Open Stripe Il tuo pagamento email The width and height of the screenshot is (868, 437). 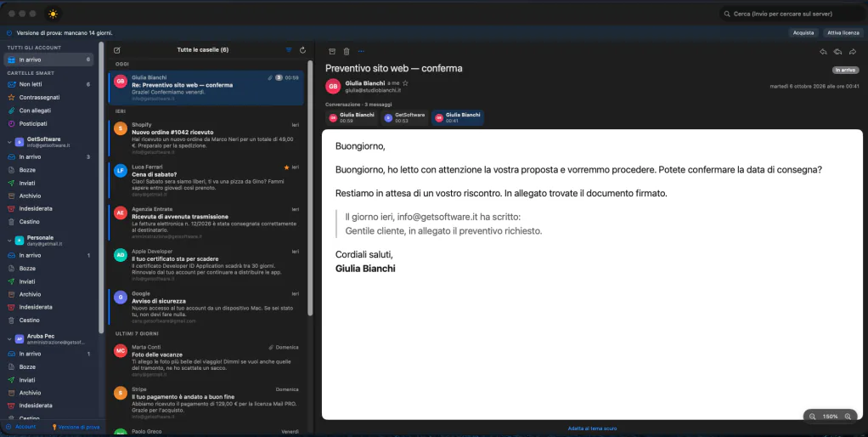[206, 403]
